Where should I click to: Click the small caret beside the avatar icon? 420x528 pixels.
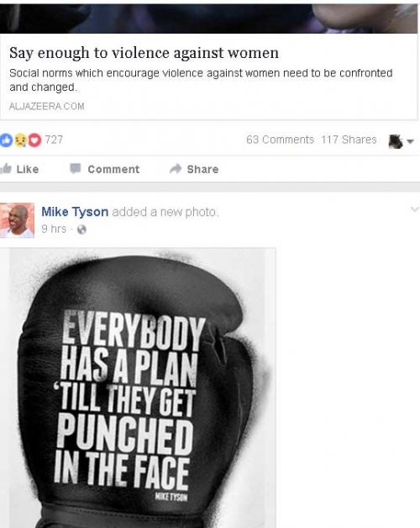click(x=410, y=141)
